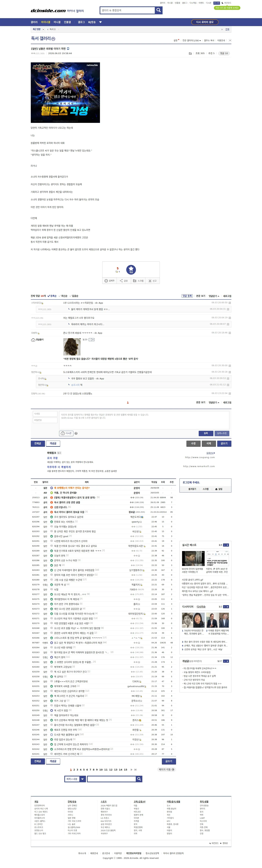This screenshot has width=262, height=868.
Task: Click the 알림 bell in the login box
Action: pos(219,489)
